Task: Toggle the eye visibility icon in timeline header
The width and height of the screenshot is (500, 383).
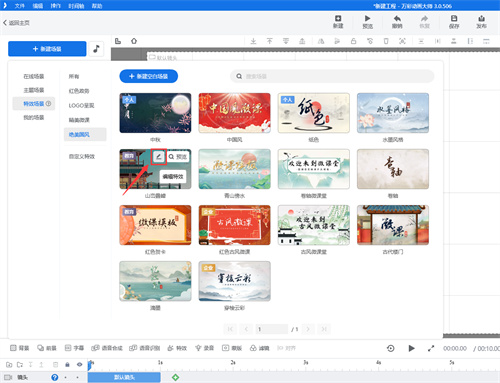Action: click(x=79, y=364)
